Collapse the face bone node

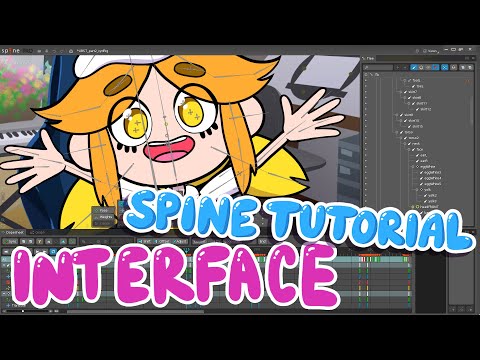tap(409, 149)
